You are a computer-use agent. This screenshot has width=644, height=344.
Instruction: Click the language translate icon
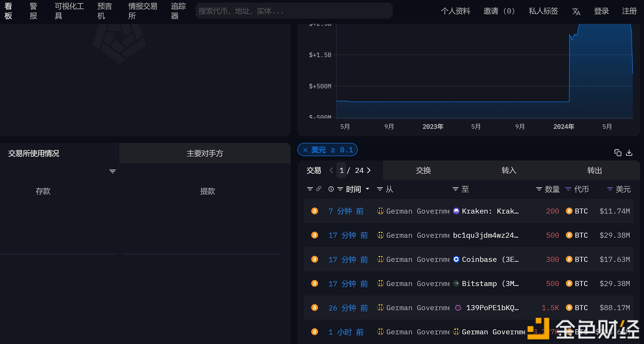point(576,11)
